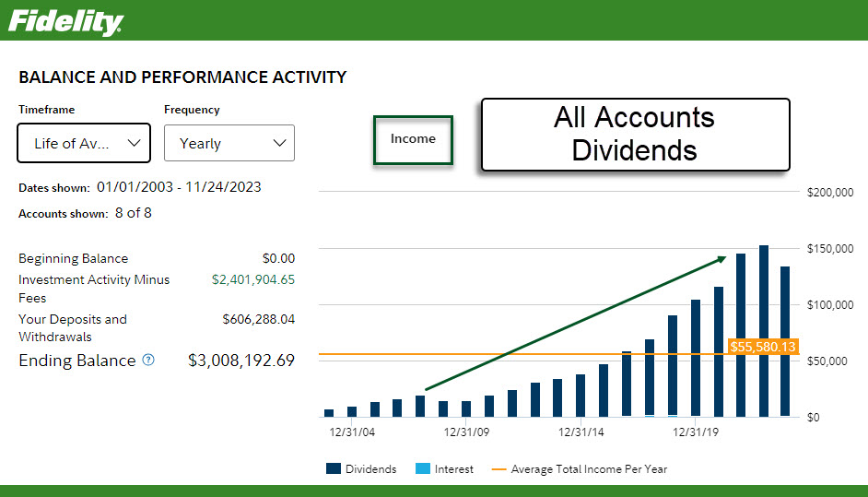Screen dimensions: 868x497
Task: Select the Income tab
Action: 413,139
